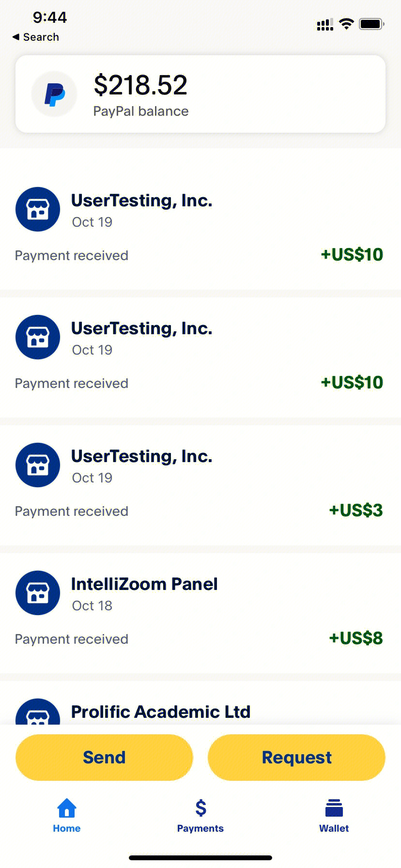Tap the Send button

(x=104, y=757)
